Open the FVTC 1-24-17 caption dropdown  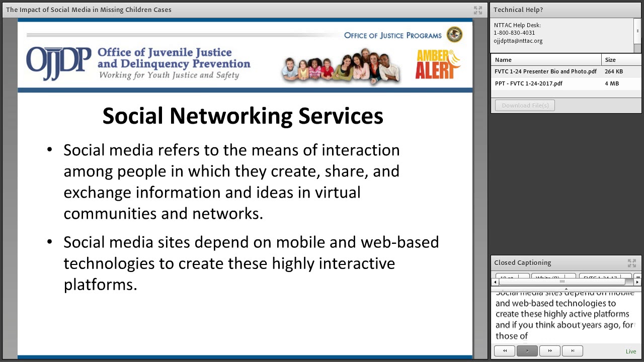click(605, 277)
